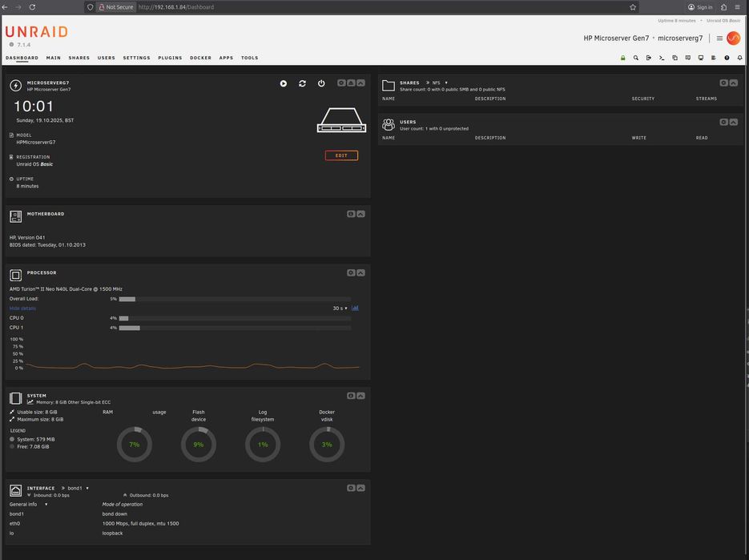Click Docker vdisk 3% gauge
749x560 pixels.
(327, 445)
